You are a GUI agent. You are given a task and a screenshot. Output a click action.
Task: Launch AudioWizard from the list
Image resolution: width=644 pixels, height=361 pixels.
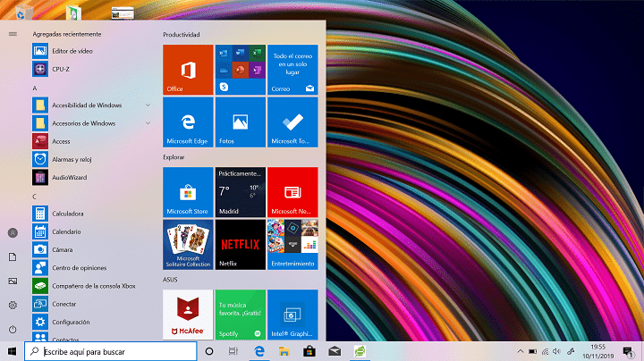pyautogui.click(x=92, y=177)
